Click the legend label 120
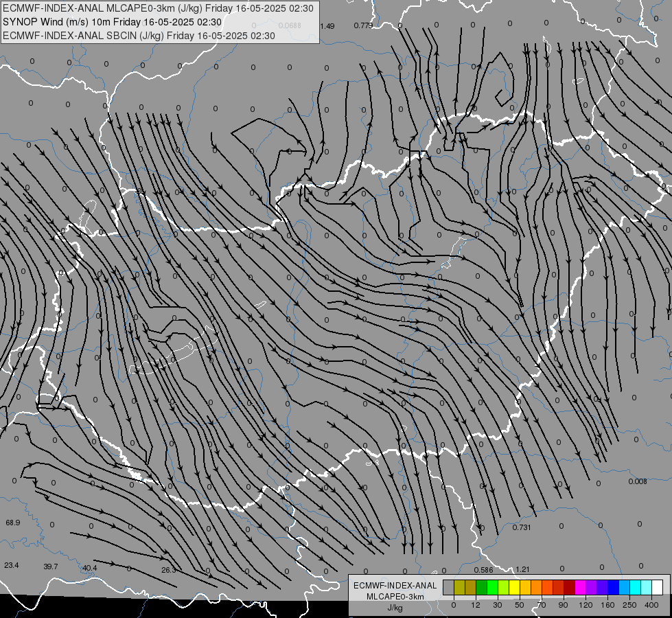The width and height of the screenshot is (672, 618). [586, 605]
